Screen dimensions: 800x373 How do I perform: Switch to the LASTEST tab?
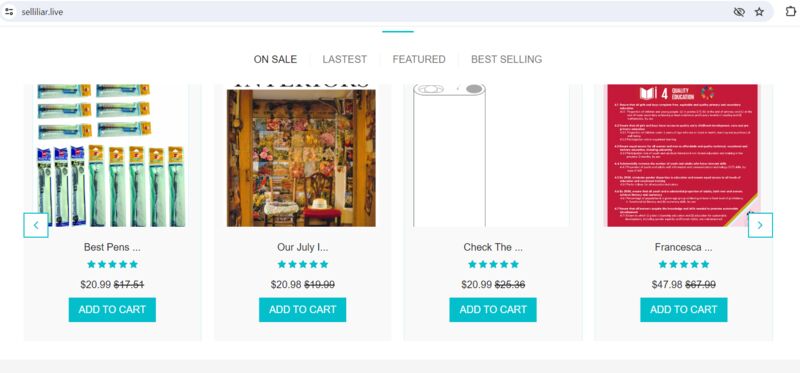[344, 59]
